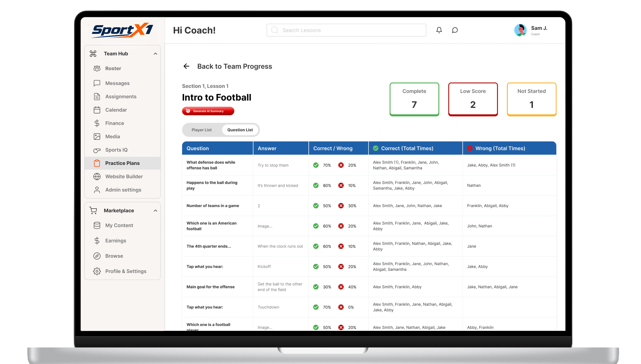Switch to the Player List tab

(201, 130)
